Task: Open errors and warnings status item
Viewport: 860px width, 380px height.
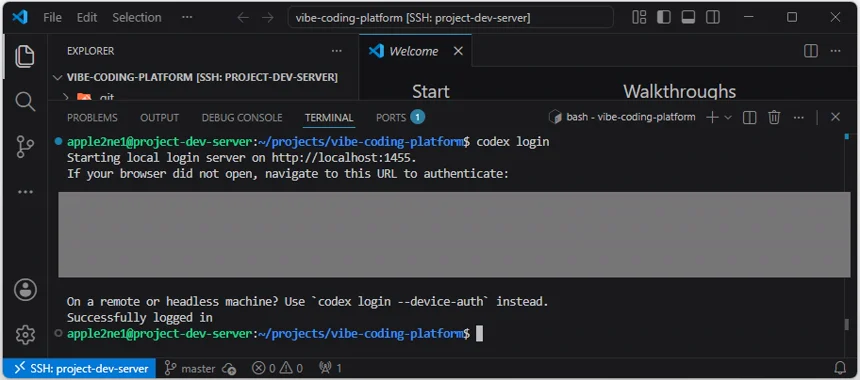Action: [x=277, y=368]
